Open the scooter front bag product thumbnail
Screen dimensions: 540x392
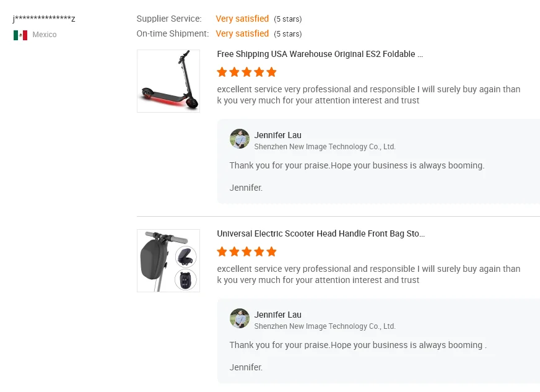coord(168,261)
